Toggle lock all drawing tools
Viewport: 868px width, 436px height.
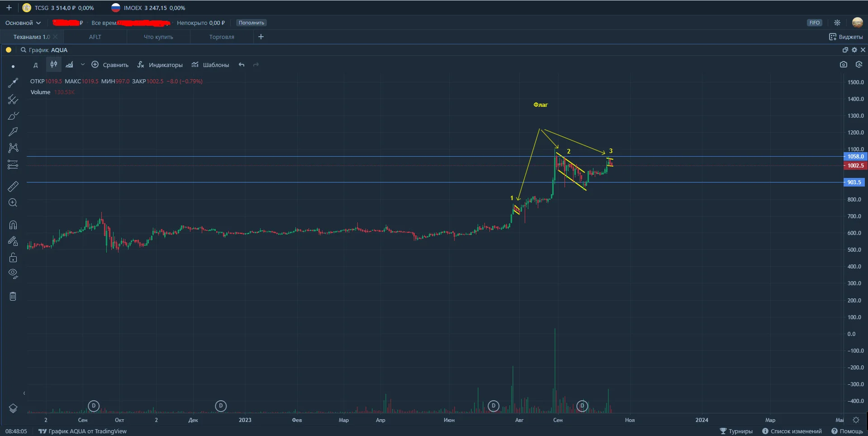tap(13, 258)
